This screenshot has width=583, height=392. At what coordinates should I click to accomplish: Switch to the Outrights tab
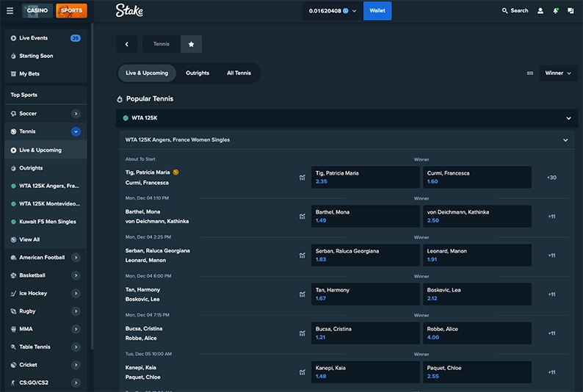click(198, 73)
